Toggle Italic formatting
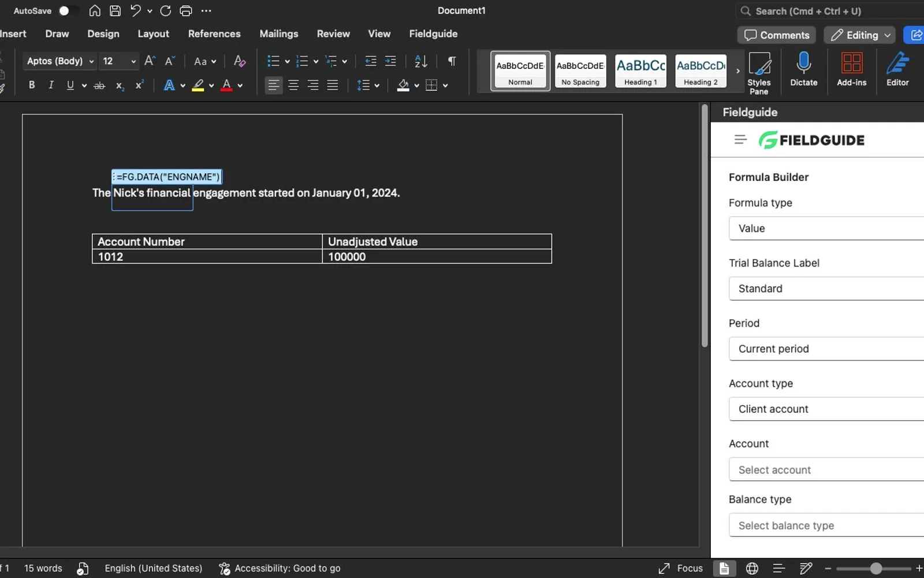 click(x=51, y=85)
